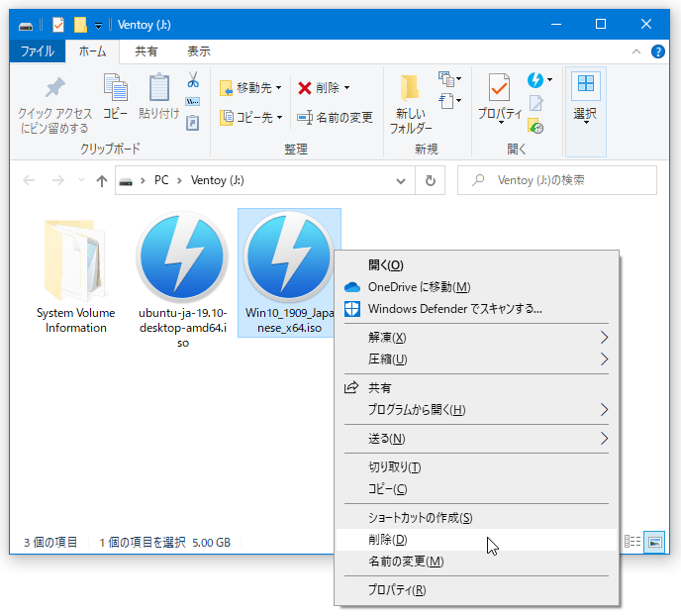Screen dimensions: 681x616
Task: Click the drive icon in title bar
Action: [x=26, y=25]
